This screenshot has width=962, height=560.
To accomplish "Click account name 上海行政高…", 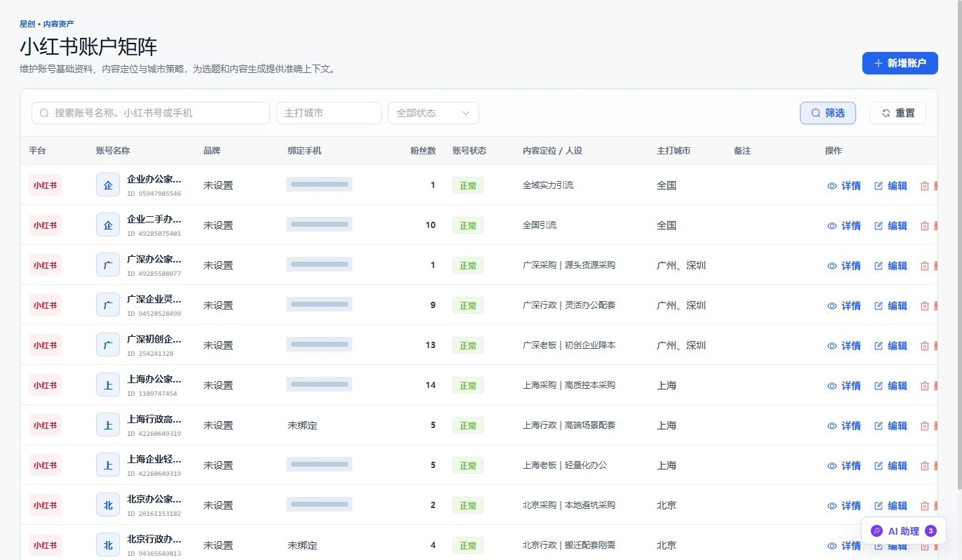I will pos(154,419).
